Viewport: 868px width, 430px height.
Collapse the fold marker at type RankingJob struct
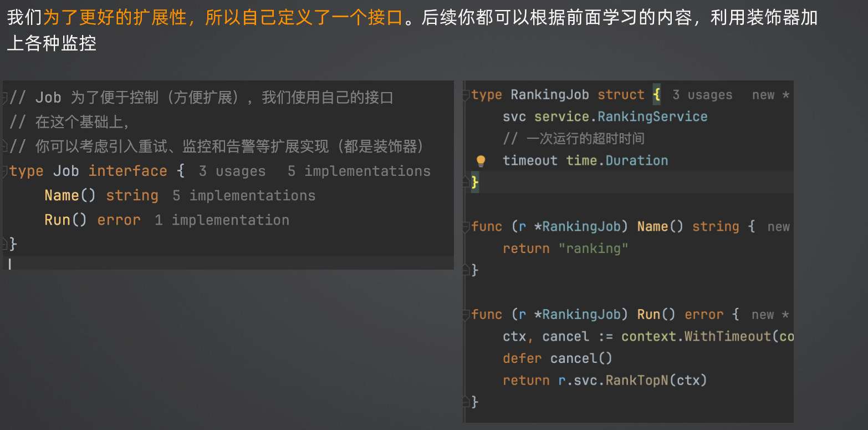pos(467,95)
